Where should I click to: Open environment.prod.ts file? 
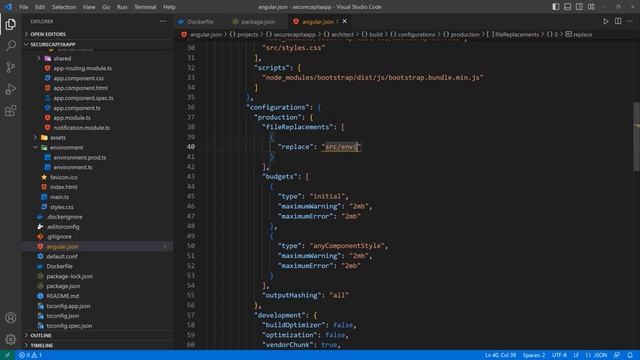80,157
